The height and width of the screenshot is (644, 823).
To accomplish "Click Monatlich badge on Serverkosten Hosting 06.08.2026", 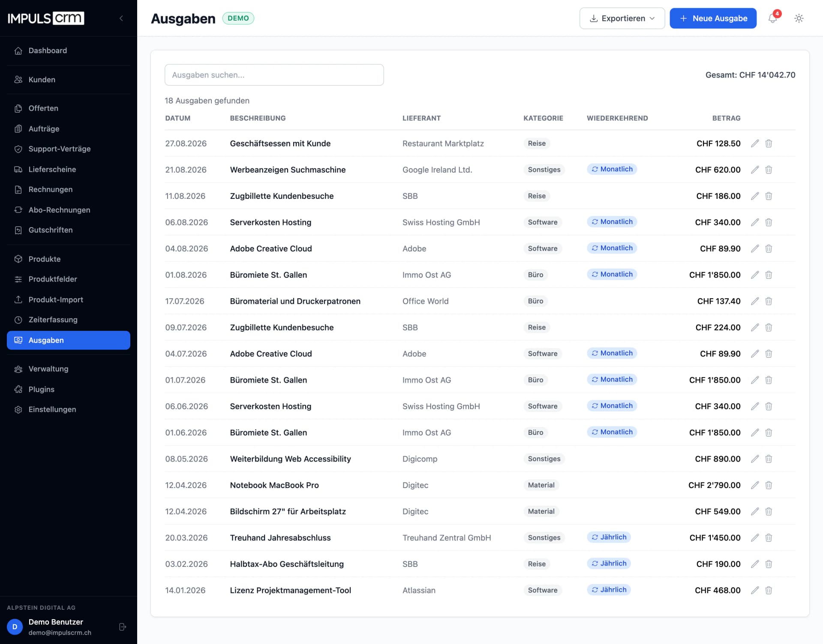I will [612, 222].
